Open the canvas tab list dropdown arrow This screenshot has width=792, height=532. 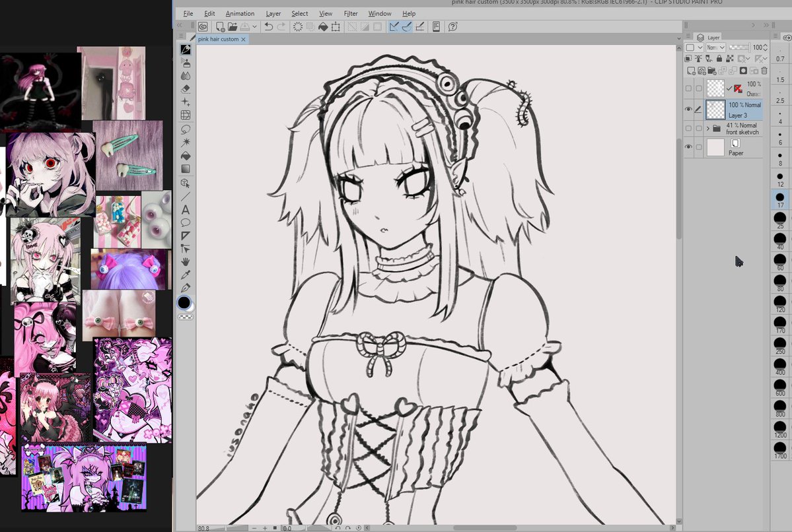(x=678, y=38)
